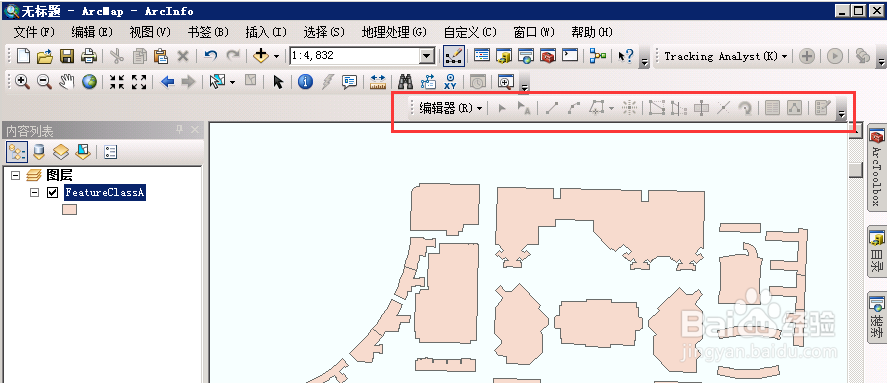
Task: Open the 文件 (File) menu
Action: pos(34,32)
